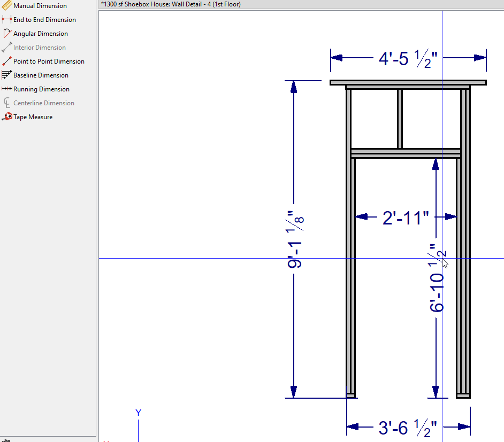Select the top plate of the wall frame
504x442 pixels.
click(408, 82)
